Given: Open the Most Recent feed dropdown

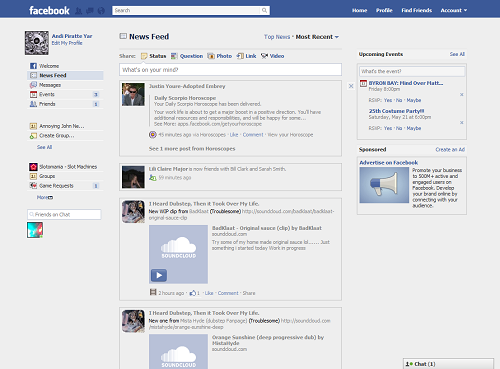Looking at the screenshot, I should (317, 37).
